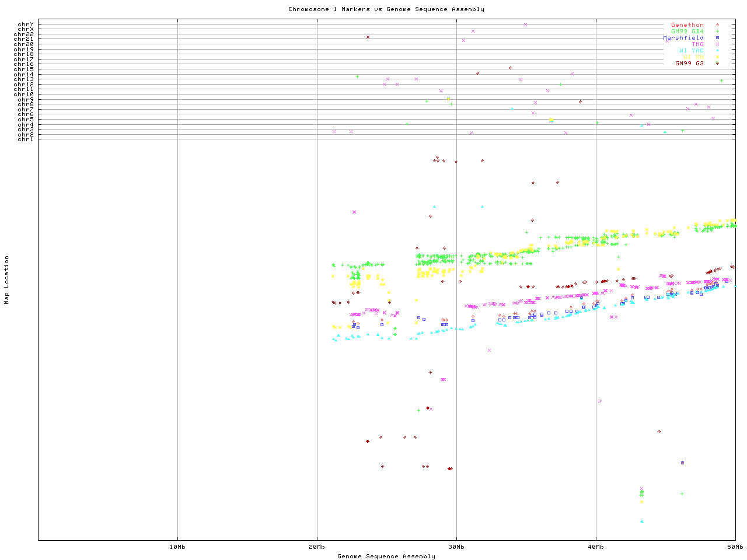Click the GM99 G3 legend text

tap(689, 64)
